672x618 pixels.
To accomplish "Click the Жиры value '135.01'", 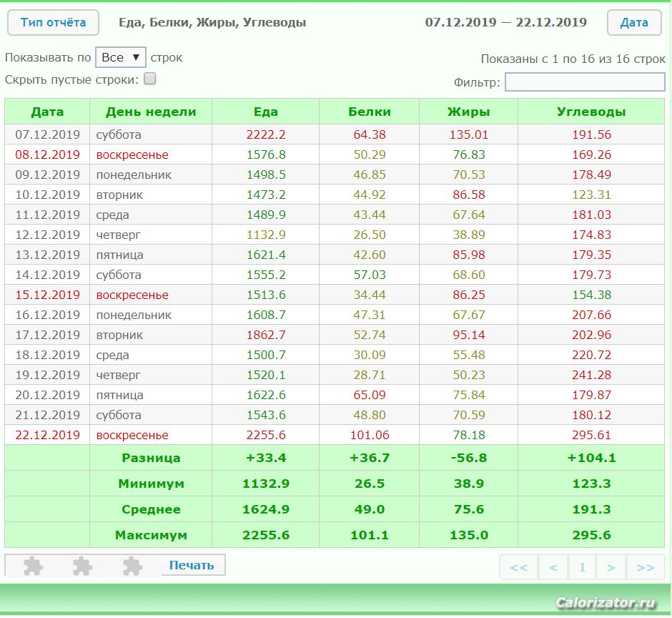I will (469, 134).
